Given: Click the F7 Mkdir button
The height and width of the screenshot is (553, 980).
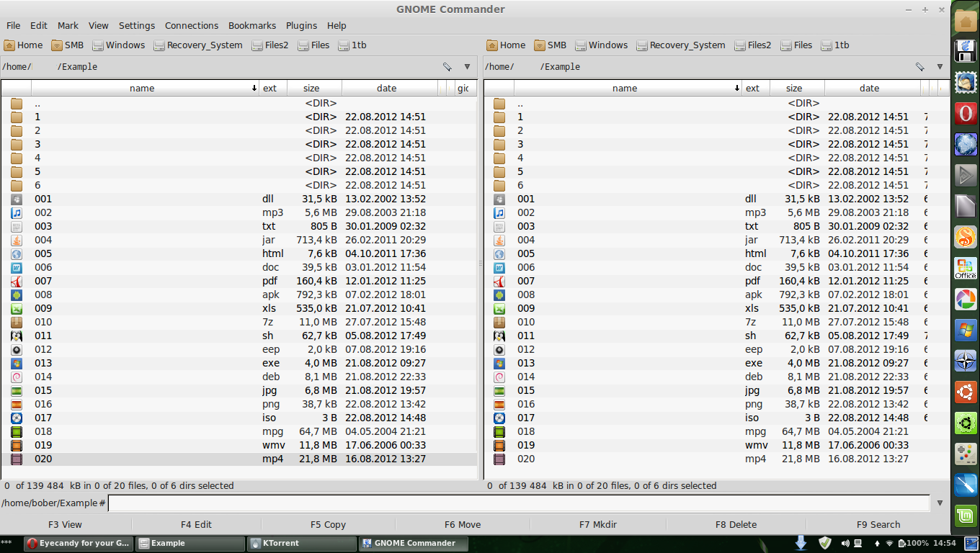Looking at the screenshot, I should pyautogui.click(x=597, y=524).
